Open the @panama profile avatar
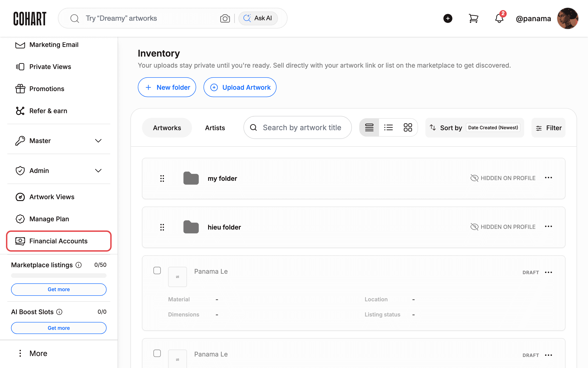The image size is (588, 368). (x=567, y=18)
